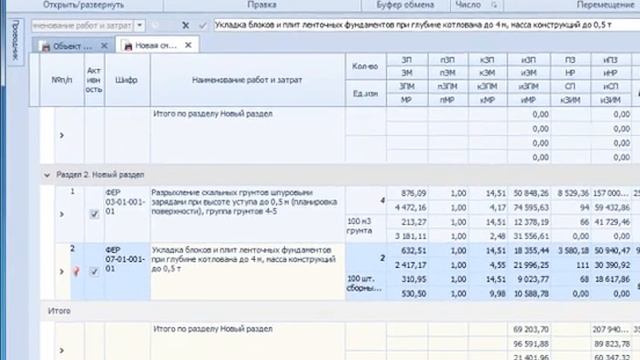The width and height of the screenshot is (640, 360).
Task: Click the Наименование работ и затрат column header
Action: [x=247, y=80]
